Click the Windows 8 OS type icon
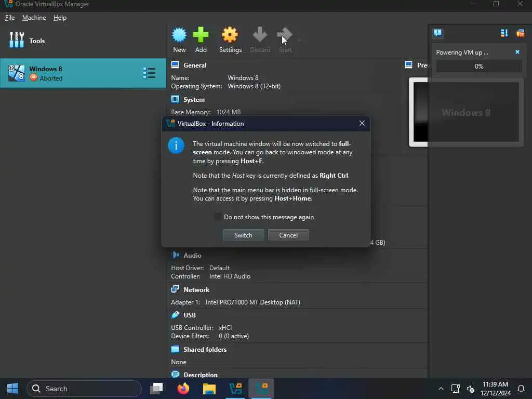Image resolution: width=532 pixels, height=399 pixels. 16,73
